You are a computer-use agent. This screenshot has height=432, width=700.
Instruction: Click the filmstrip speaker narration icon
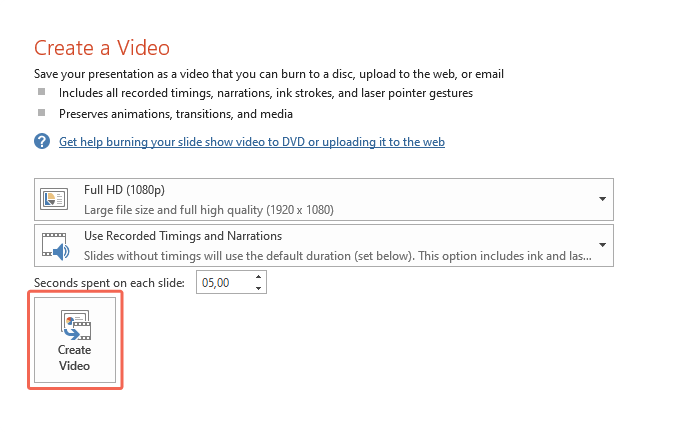55,246
